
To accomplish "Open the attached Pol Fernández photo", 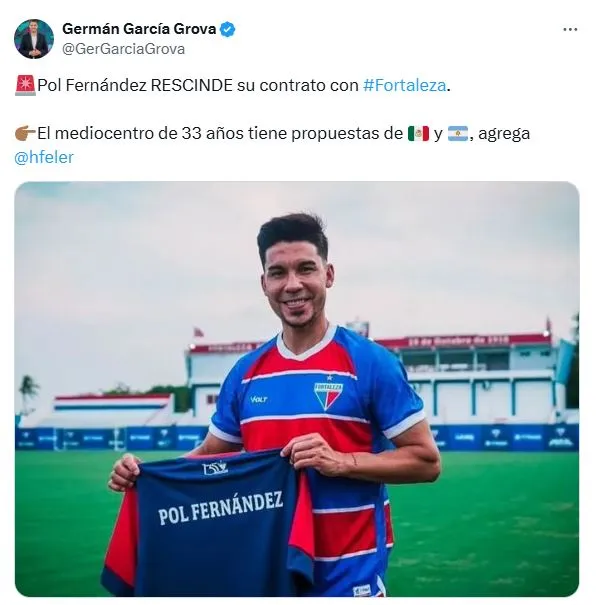I will (x=297, y=389).
